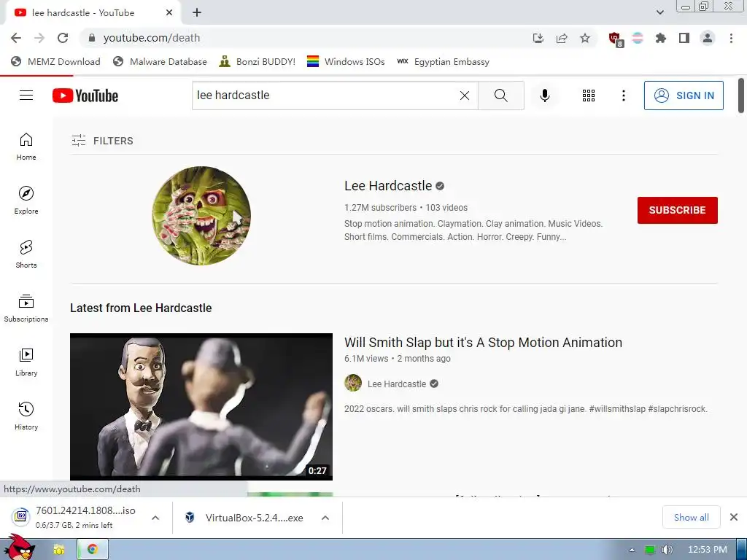747x560 pixels.
Task: Open the FILTERS panel
Action: point(102,141)
